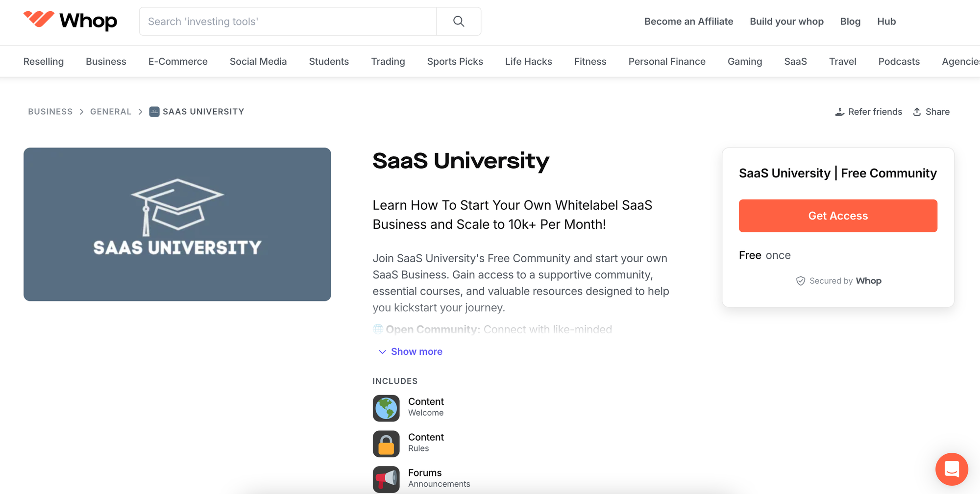Open the Hub link
Viewport: 980px width, 494px height.
pyautogui.click(x=886, y=22)
